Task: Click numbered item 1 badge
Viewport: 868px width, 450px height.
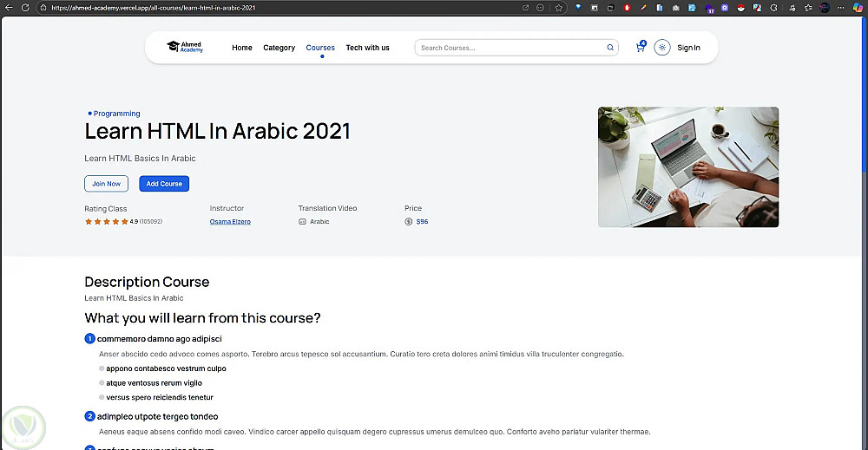Action: [x=89, y=338]
